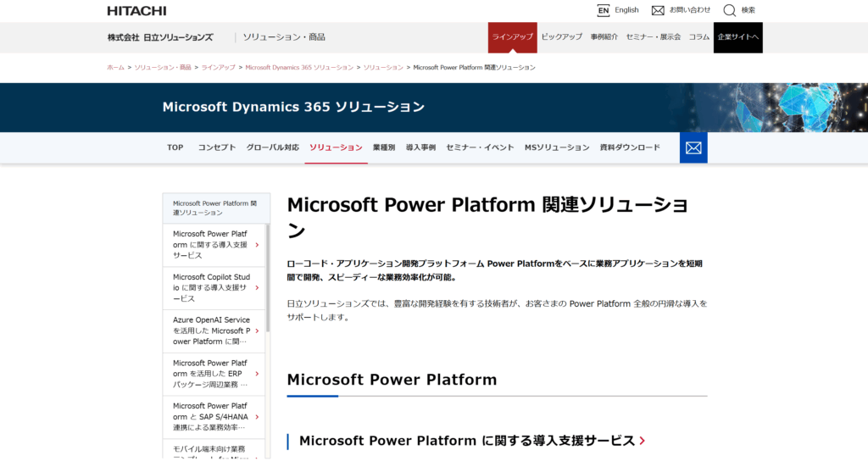Click bold ローコード・アプリケーション開発 intro paragraph
Screen dimensions: 868x461
[494, 270]
